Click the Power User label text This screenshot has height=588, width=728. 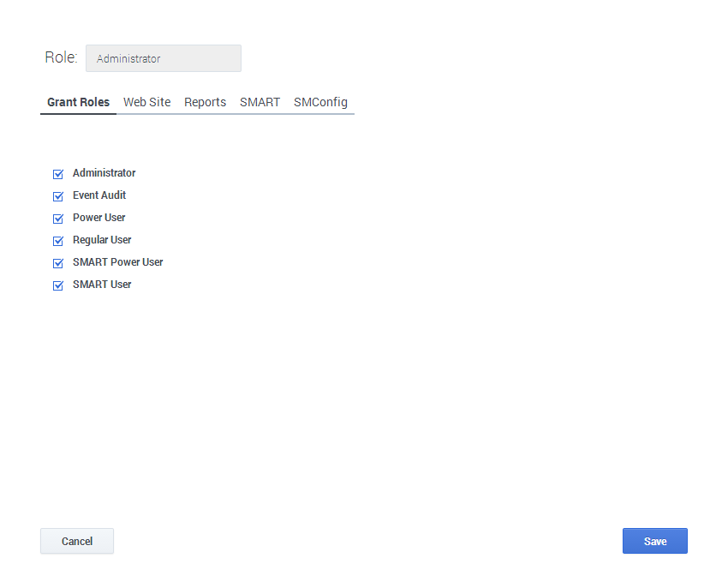(98, 218)
